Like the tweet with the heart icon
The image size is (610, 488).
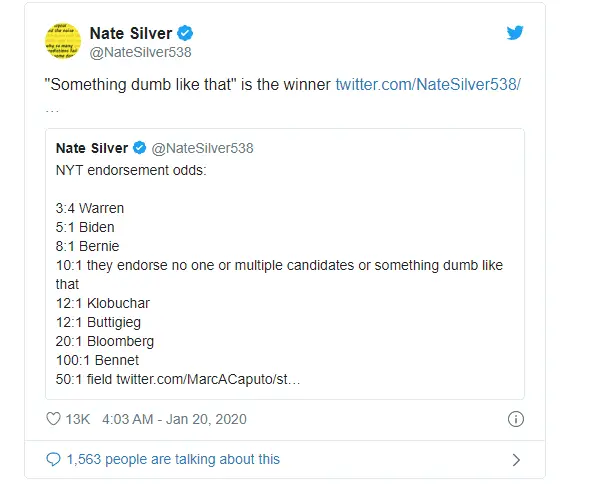tap(53, 419)
